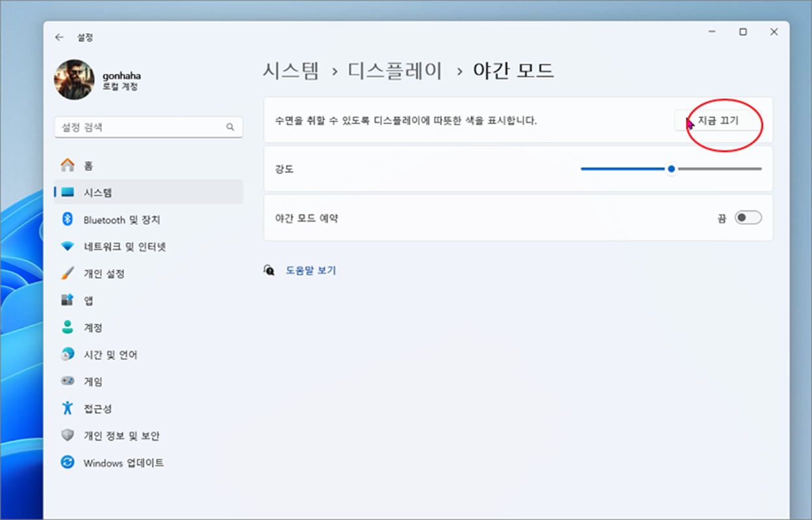Click the Accessibility (접근성) figure icon
The width and height of the screenshot is (812, 520).
tap(68, 408)
